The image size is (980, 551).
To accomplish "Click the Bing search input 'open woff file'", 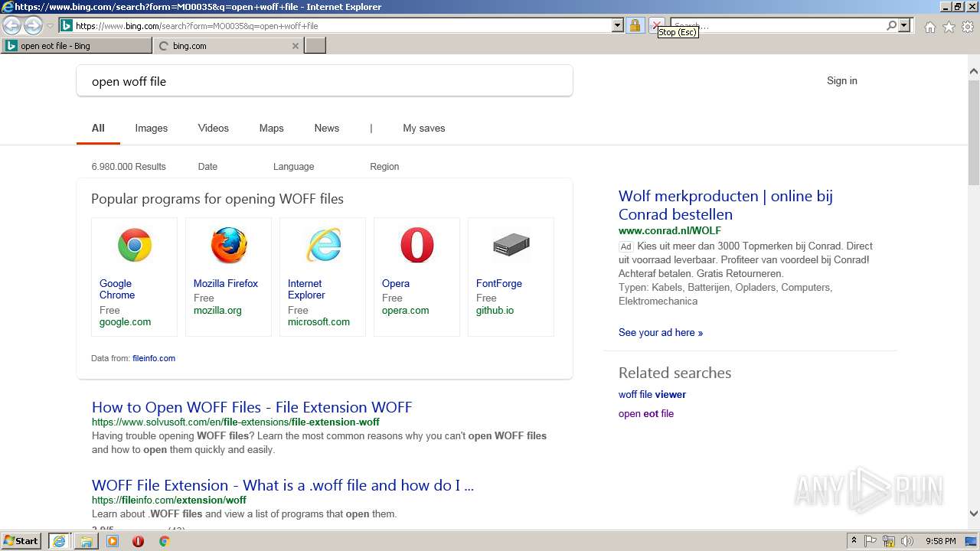I will (x=325, y=80).
